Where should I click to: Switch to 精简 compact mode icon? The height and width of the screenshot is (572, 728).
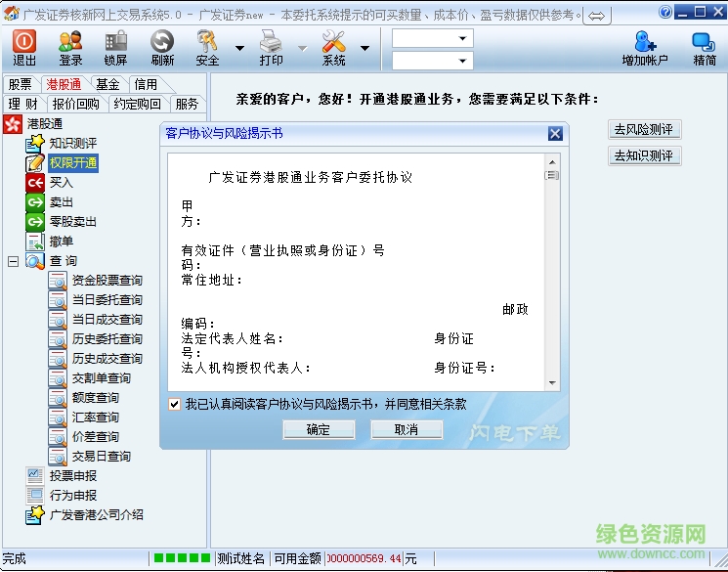(x=704, y=41)
